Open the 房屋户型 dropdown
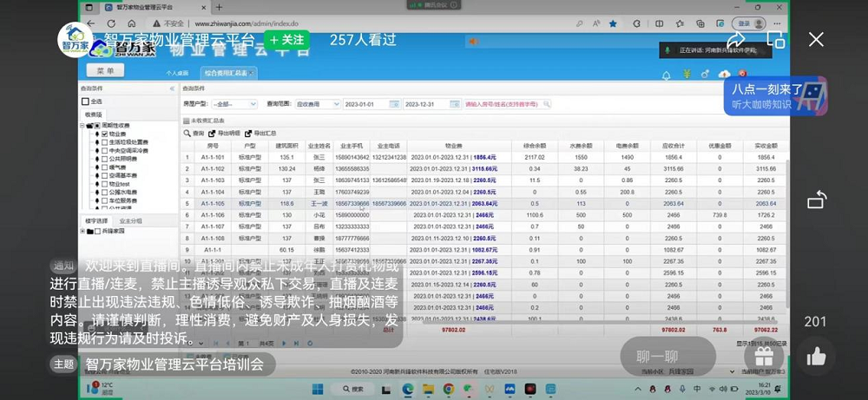 [x=234, y=104]
